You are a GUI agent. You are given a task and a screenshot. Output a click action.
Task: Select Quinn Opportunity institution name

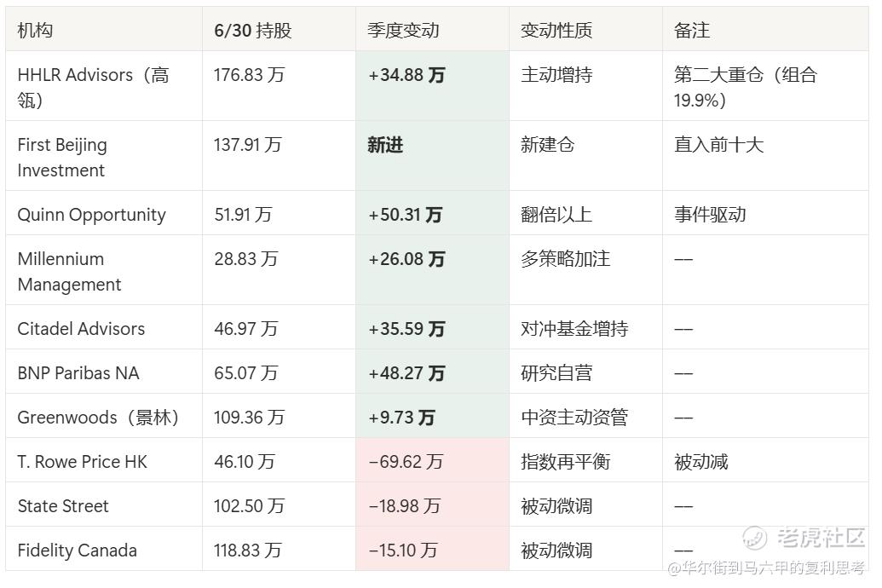click(x=92, y=215)
